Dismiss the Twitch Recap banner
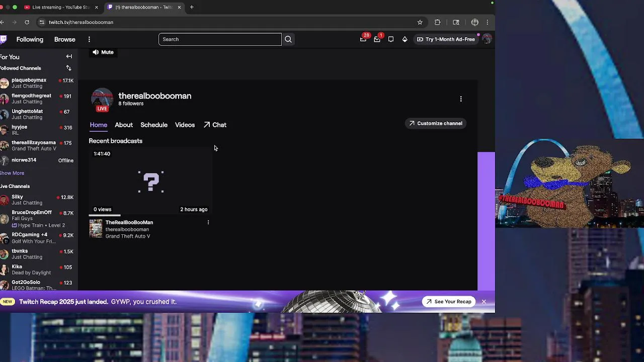644x362 pixels. [484, 302]
